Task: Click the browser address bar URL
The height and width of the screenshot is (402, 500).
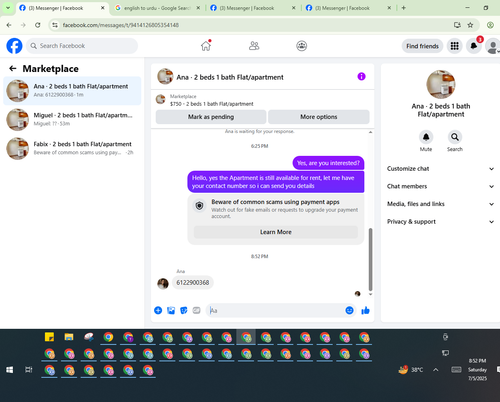Action: tap(121, 25)
